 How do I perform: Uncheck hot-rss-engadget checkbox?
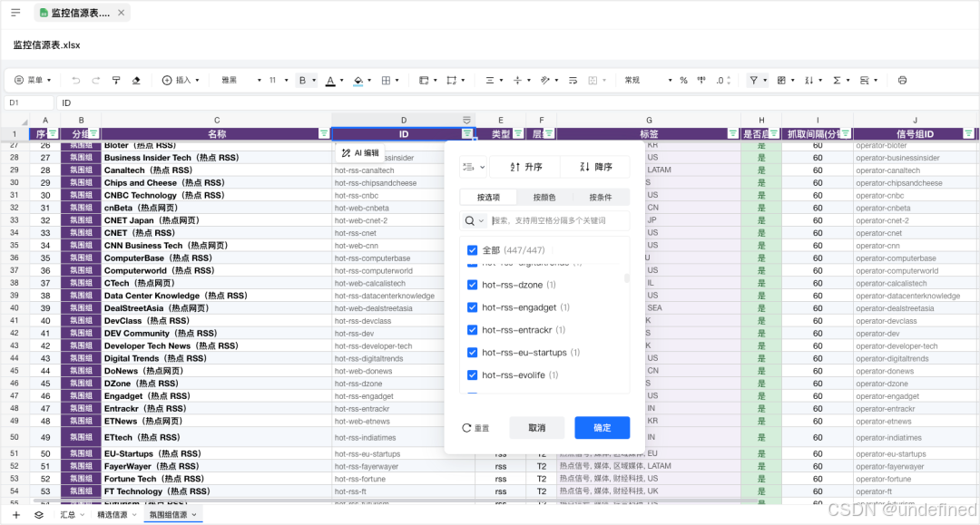click(x=473, y=307)
